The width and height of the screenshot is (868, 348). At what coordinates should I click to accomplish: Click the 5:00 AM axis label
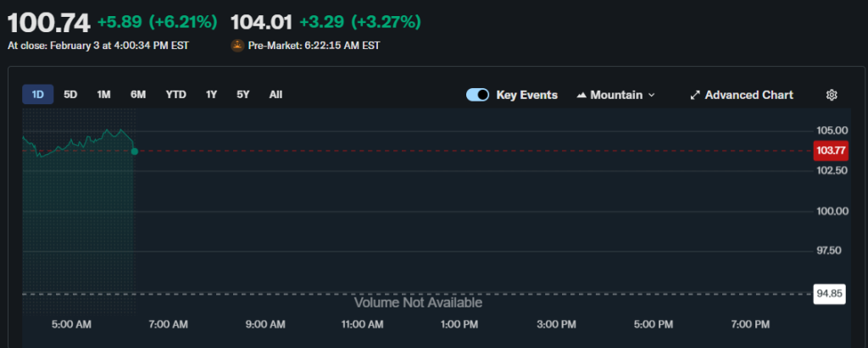[71, 325]
